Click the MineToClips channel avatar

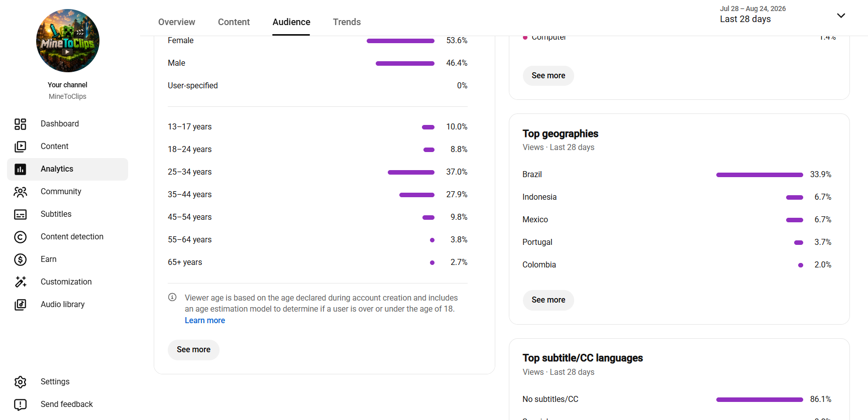point(68,41)
